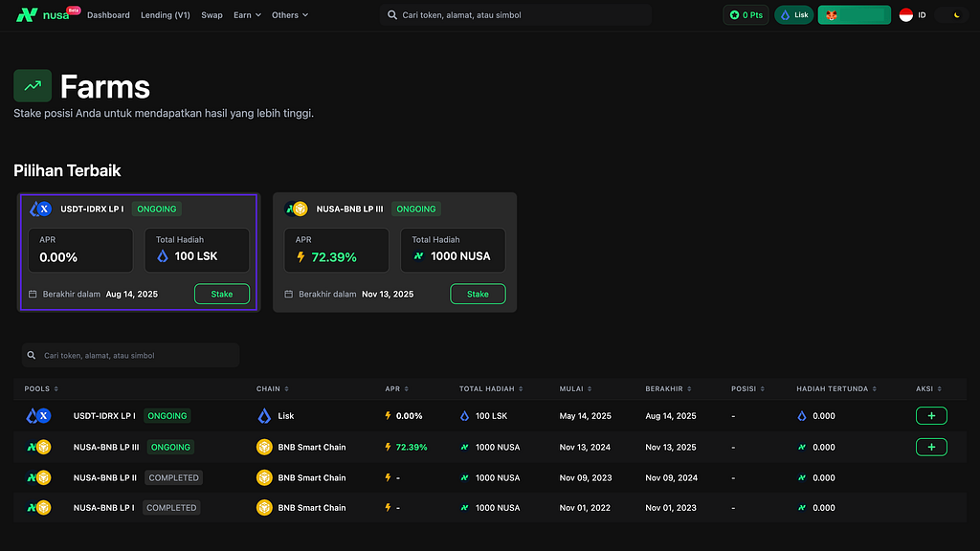Click the BNB chain icon in the NUSA-BNB LP III row
Screen dimensions: 980x551
click(x=264, y=447)
